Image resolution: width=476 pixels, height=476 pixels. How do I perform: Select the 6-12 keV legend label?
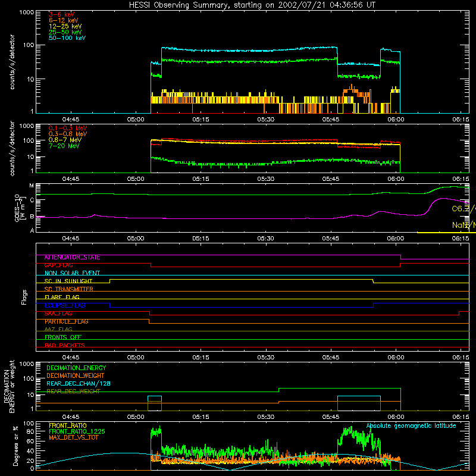pos(63,20)
